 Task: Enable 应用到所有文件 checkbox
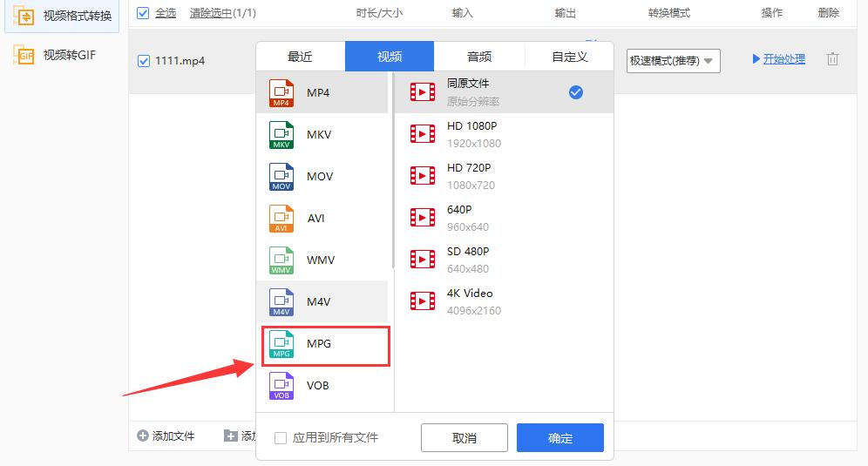click(281, 438)
